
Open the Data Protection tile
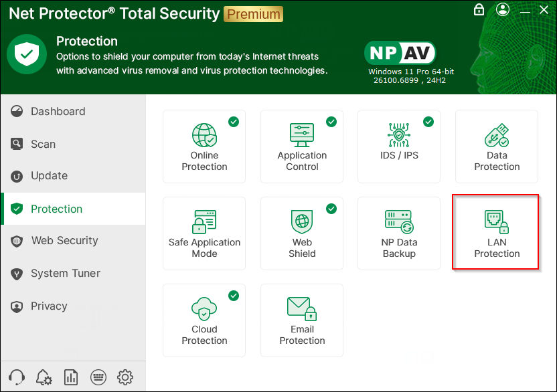[497, 146]
